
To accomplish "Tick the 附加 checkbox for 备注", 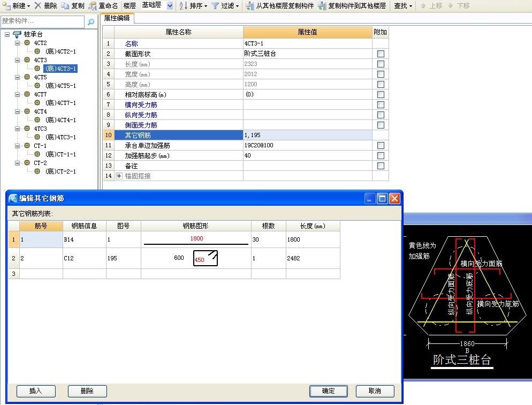I will (x=381, y=166).
